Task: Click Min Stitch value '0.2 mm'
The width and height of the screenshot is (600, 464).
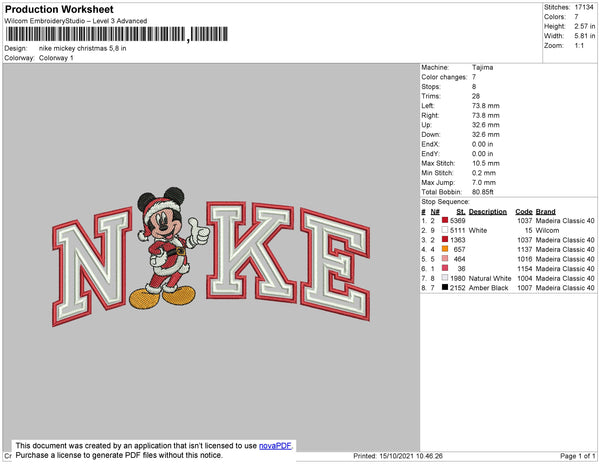Action: click(484, 173)
